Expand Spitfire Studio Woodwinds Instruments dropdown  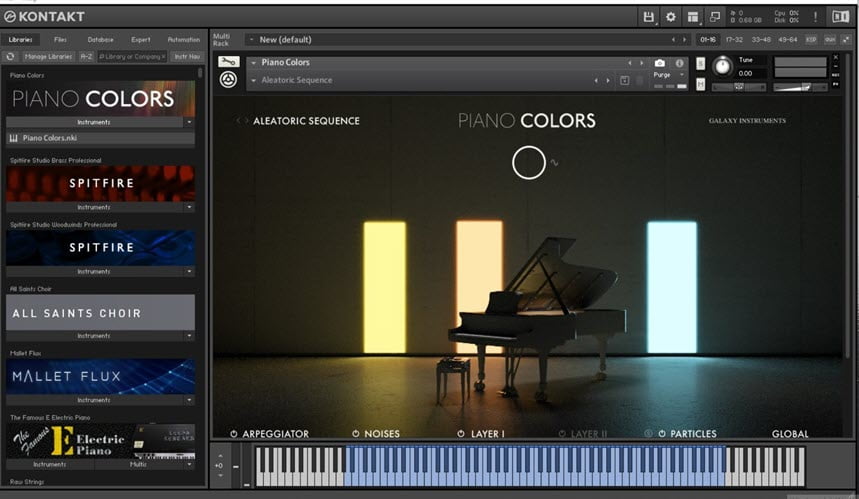tap(189, 271)
